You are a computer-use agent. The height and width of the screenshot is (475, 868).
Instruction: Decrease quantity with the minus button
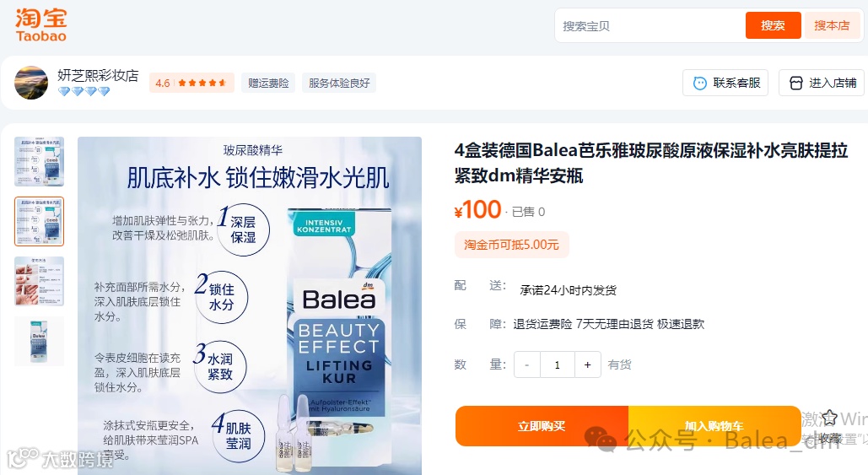coord(527,364)
